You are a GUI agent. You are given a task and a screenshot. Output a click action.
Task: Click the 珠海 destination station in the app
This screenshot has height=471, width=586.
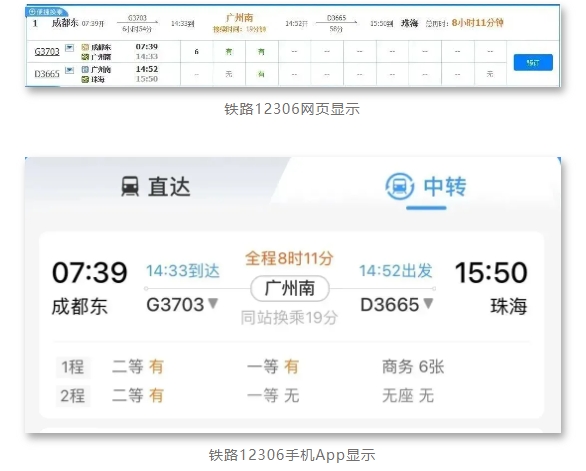(509, 307)
